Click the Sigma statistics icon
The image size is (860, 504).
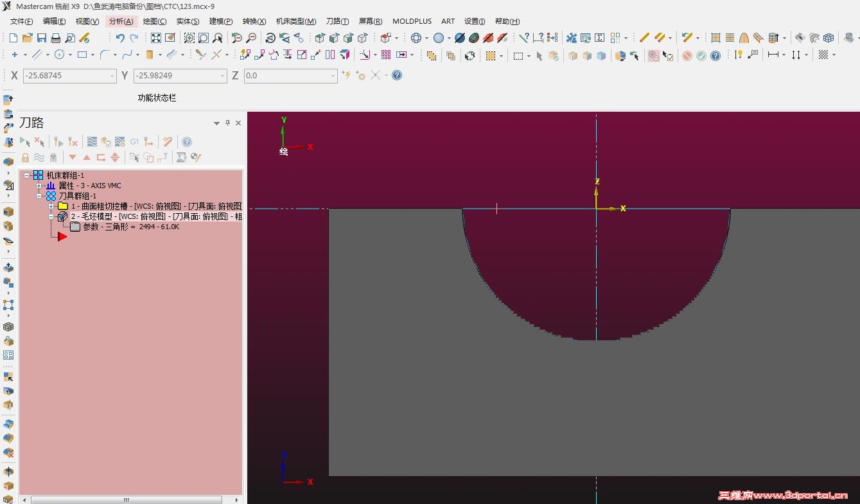pyautogui.click(x=600, y=38)
